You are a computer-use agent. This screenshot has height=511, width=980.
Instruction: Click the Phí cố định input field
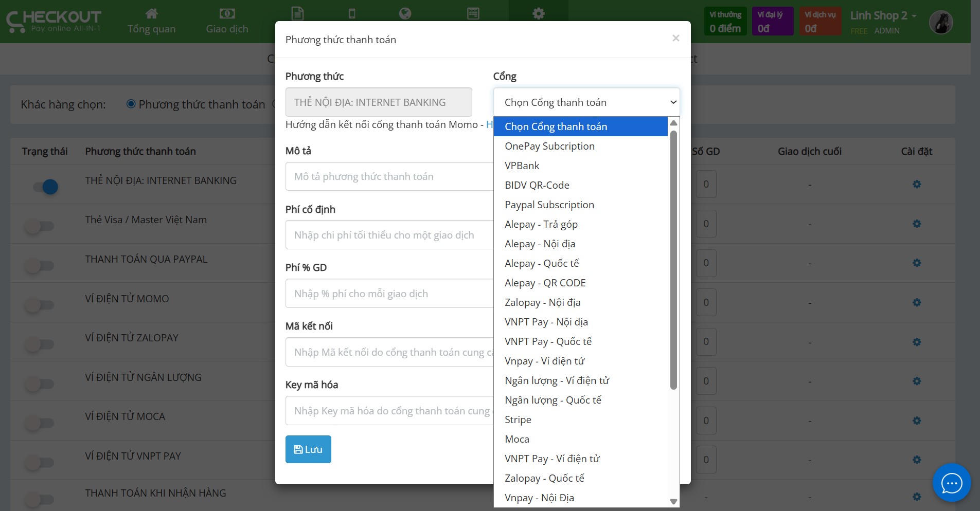pyautogui.click(x=389, y=235)
